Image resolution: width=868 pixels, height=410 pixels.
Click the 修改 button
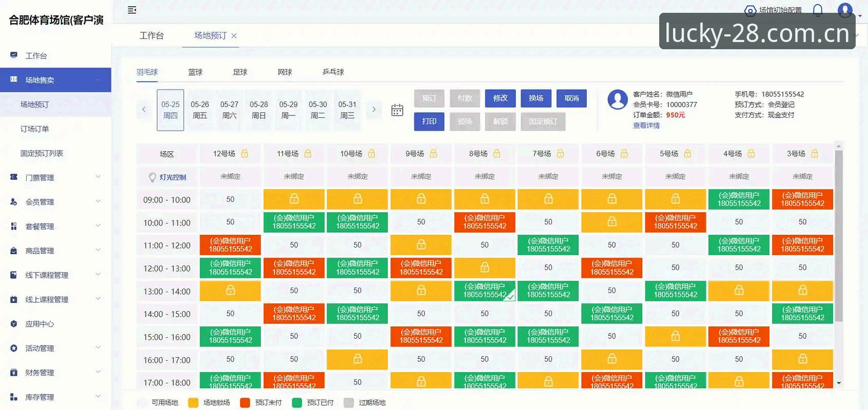(500, 98)
